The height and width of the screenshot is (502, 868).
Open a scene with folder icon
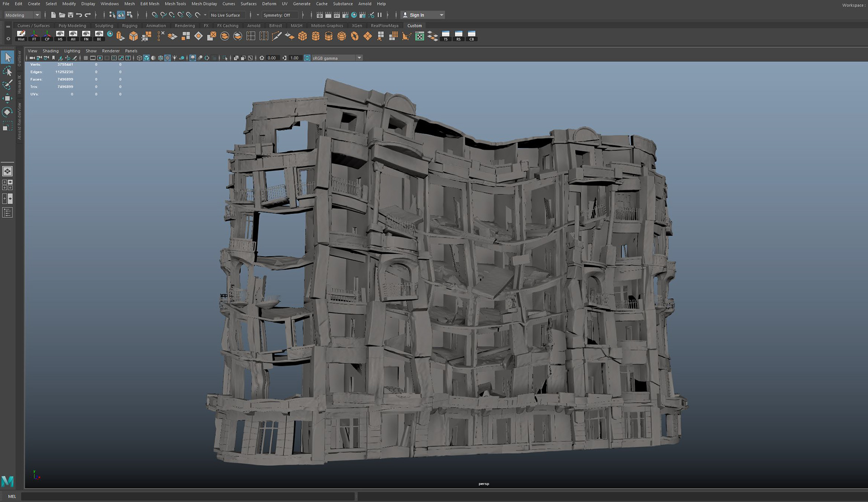click(62, 15)
